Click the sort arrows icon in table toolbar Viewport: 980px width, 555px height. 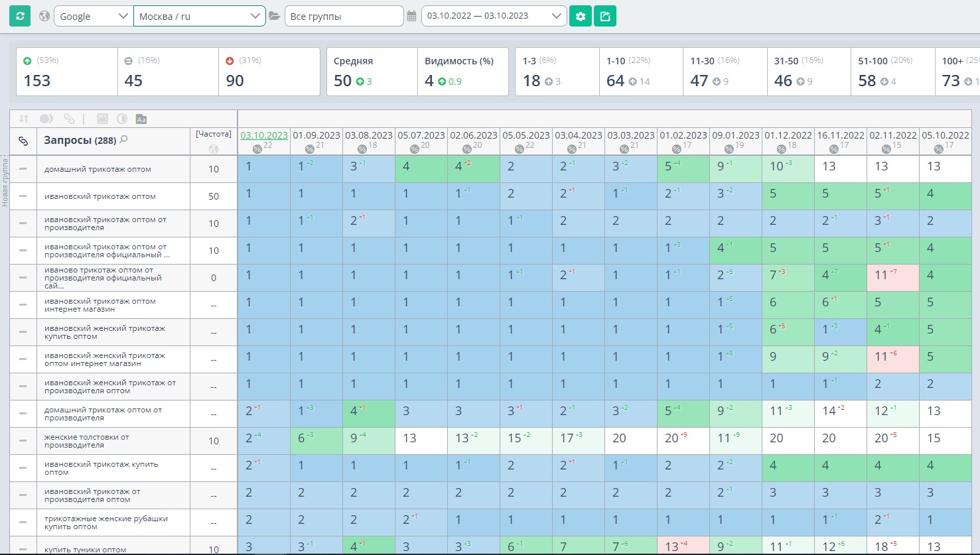pyautogui.click(x=24, y=119)
